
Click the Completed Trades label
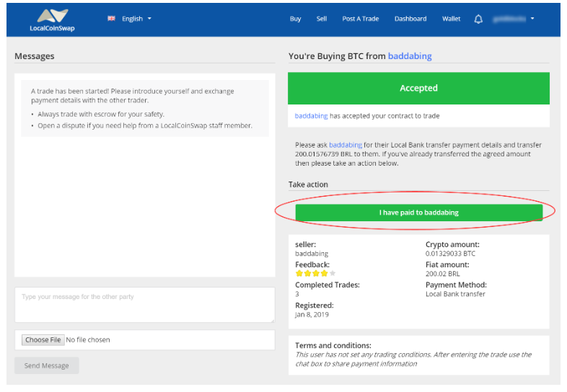[328, 285]
